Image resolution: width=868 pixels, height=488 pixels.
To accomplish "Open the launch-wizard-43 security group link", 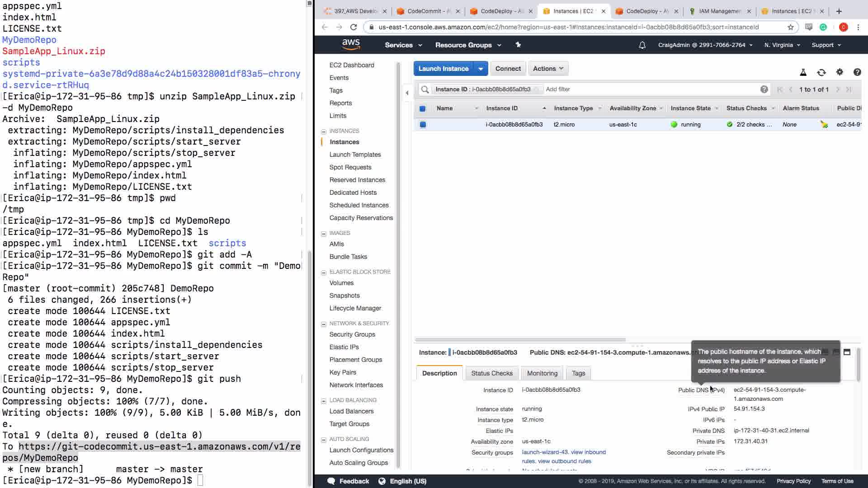I will (x=545, y=452).
